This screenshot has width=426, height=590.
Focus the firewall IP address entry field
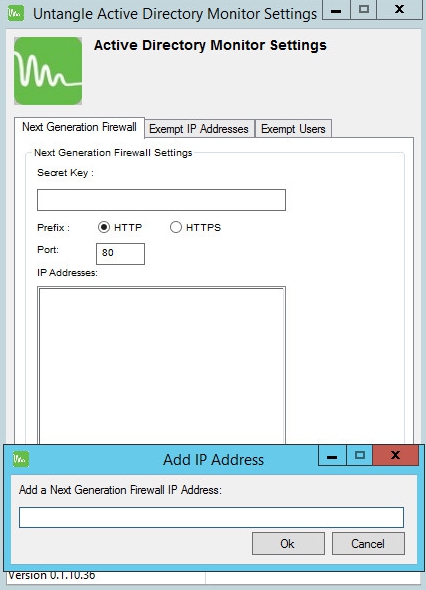(211, 517)
